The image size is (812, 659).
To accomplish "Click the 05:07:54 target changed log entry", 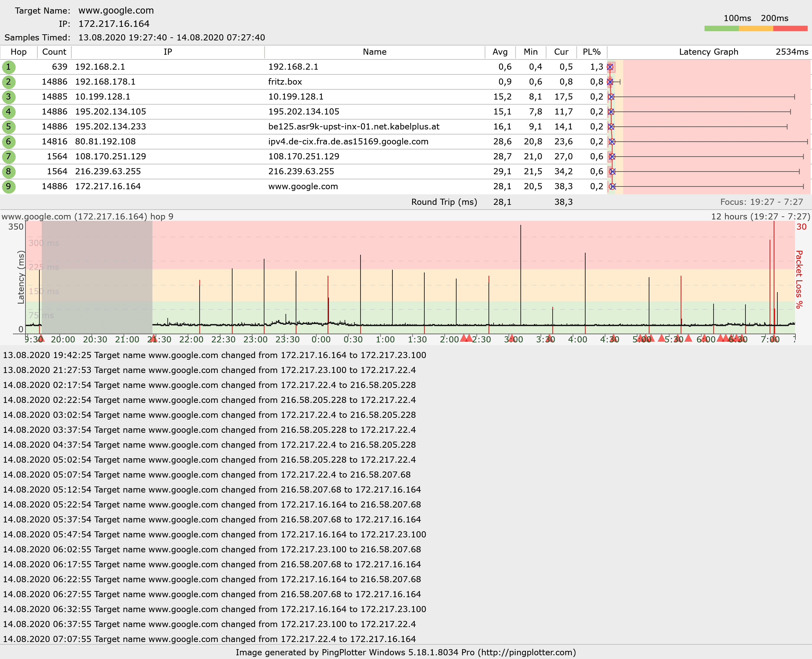I will [x=207, y=475].
